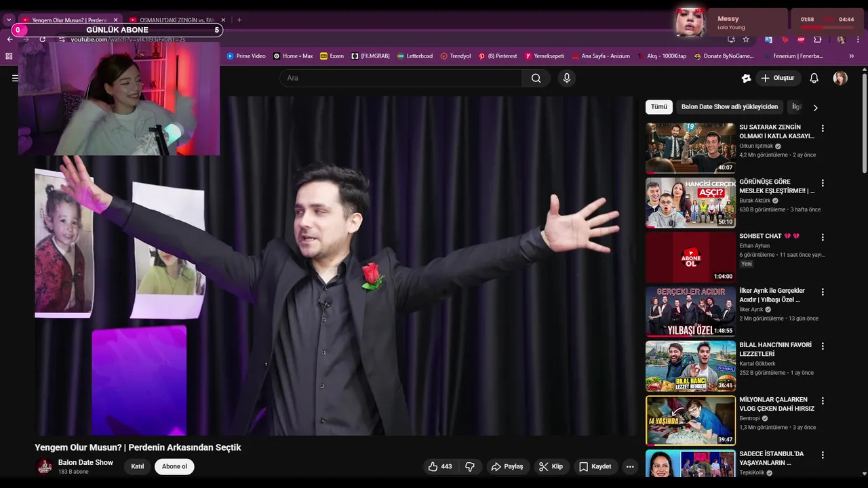Open Ana Sayfa - Anizium bookmark

point(601,56)
